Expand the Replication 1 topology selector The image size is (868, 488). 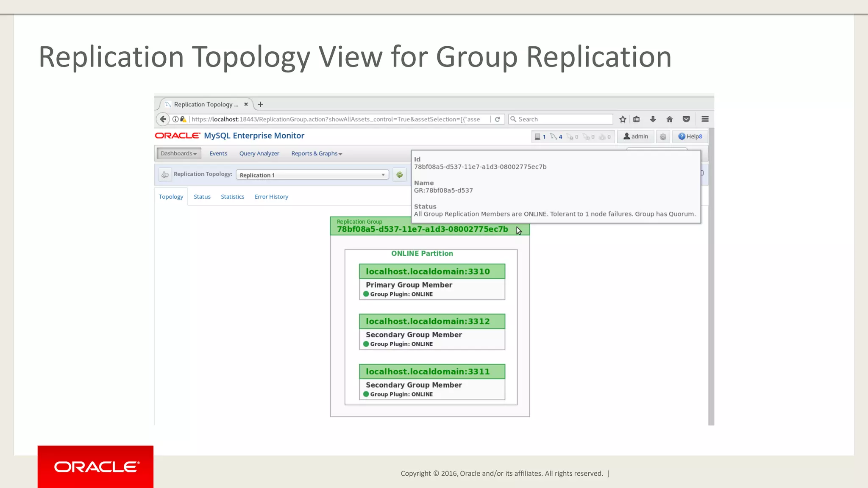click(x=312, y=175)
